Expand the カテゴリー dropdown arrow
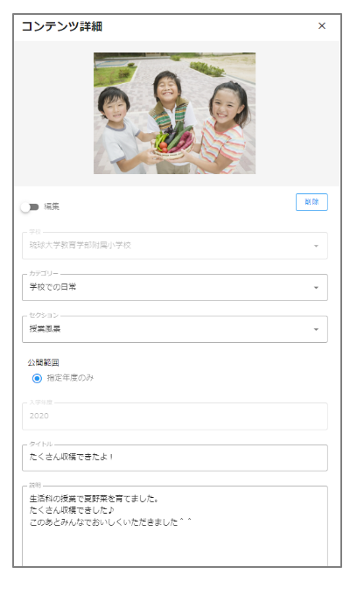364x595 pixels. coord(316,288)
